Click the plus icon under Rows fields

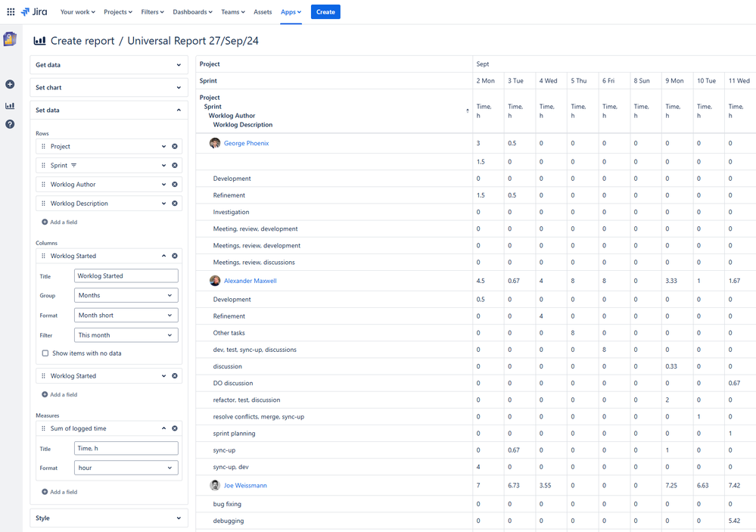[45, 222]
